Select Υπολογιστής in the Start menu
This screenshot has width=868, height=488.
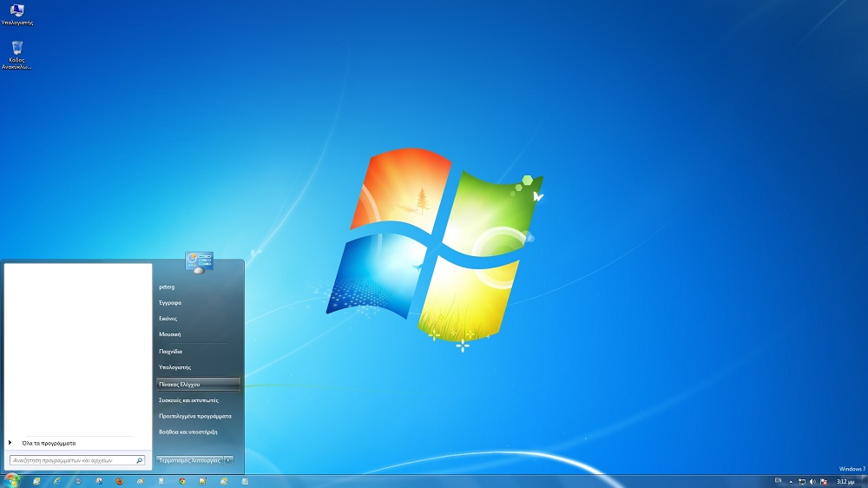coord(175,367)
